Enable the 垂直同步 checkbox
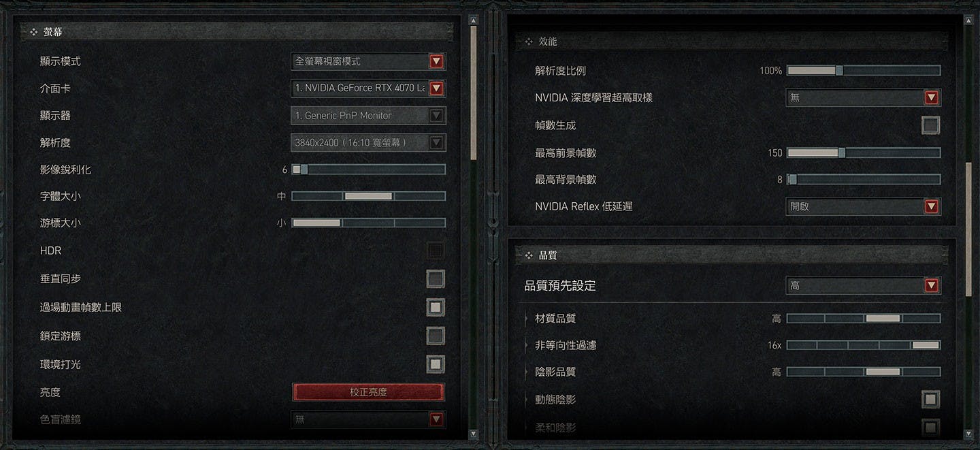 (x=436, y=279)
